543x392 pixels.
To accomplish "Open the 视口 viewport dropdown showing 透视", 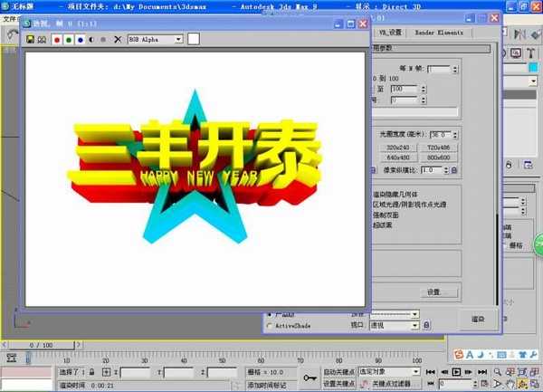I will pyautogui.click(x=394, y=325).
